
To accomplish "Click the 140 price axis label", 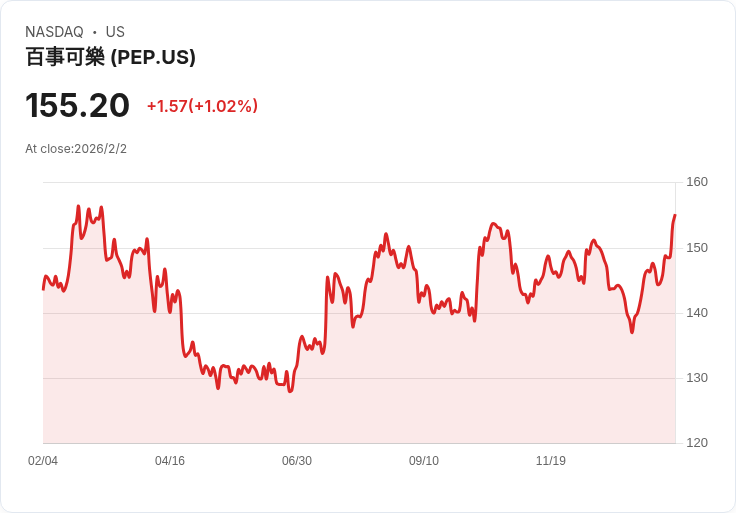I will [697, 313].
